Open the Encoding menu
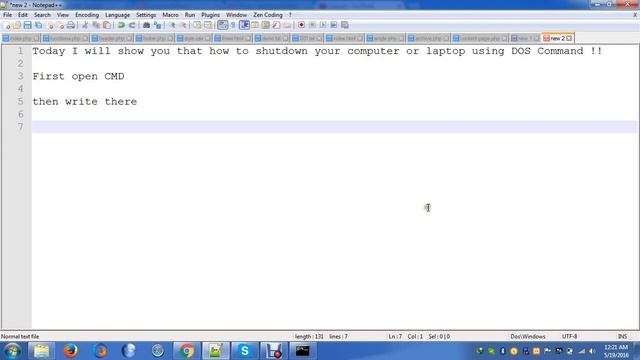Screen dimensions: 640x360 pos(87,15)
